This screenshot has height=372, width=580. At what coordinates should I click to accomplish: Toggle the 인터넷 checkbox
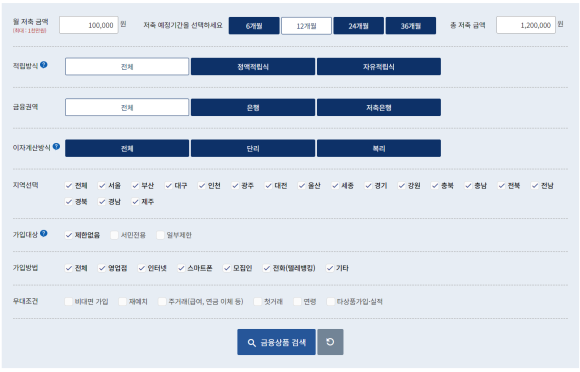142,268
